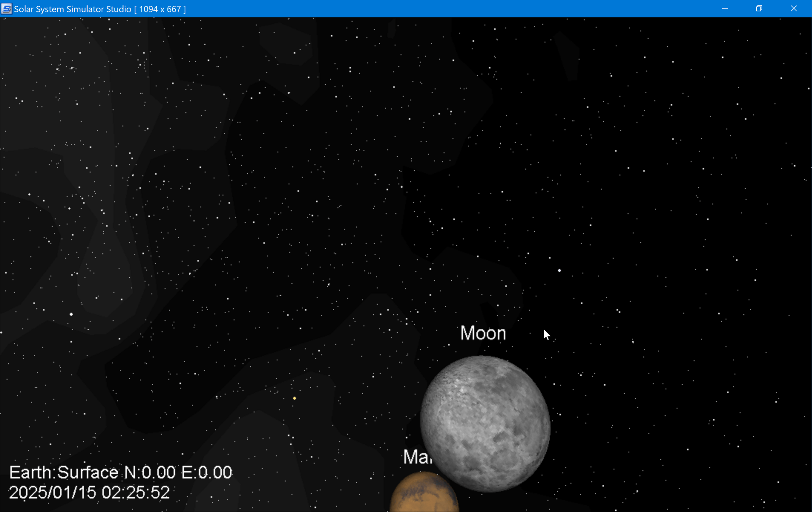Click the partially hidden Mars label
The height and width of the screenshot is (512, 812).
(x=417, y=457)
